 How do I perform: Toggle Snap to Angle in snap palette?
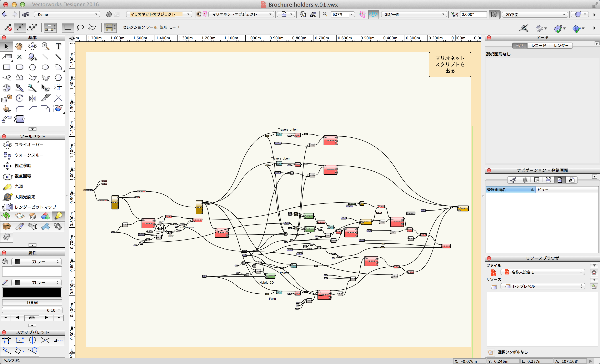[32, 340]
